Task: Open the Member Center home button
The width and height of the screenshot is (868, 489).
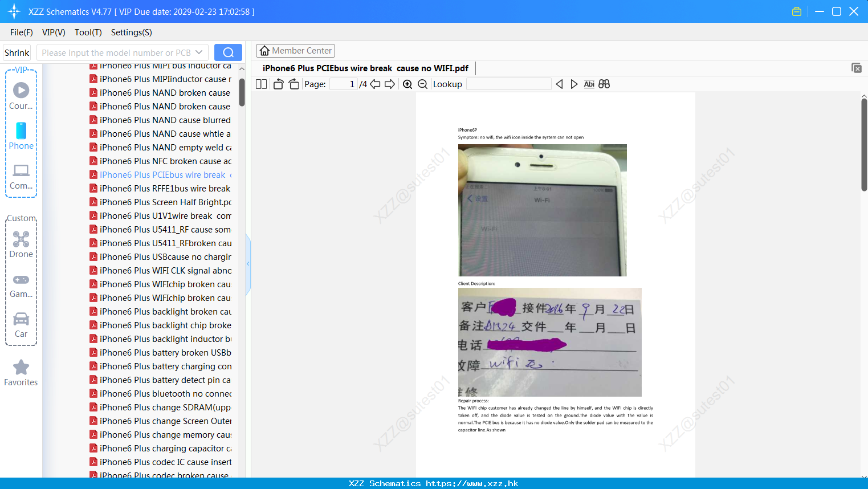Action: point(295,51)
